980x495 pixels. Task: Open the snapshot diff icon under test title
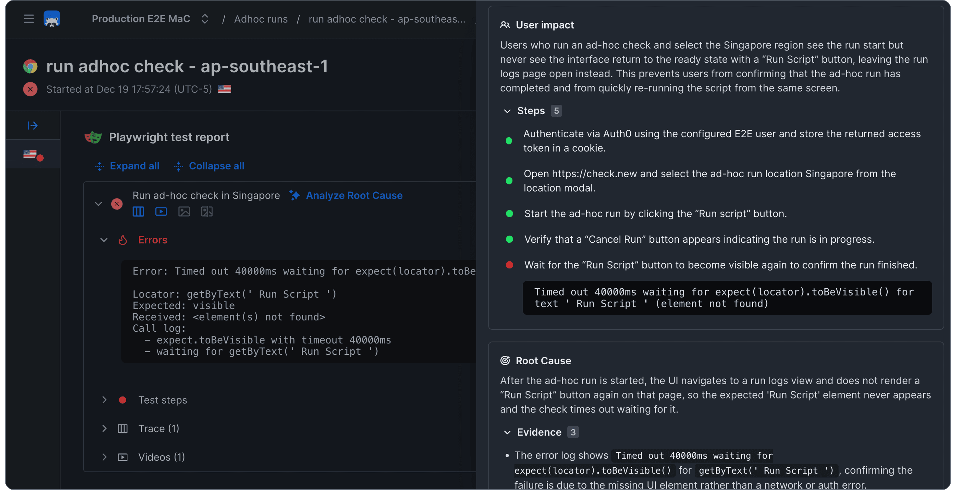(206, 212)
